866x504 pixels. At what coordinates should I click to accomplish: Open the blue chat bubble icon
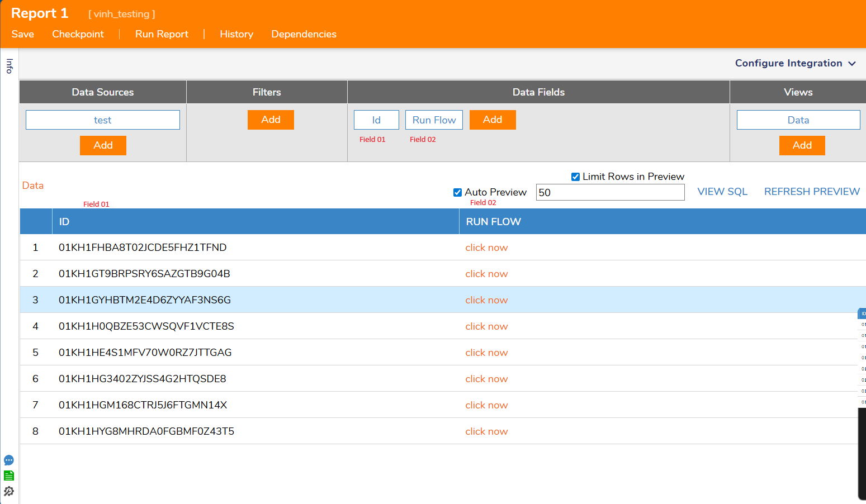pos(9,460)
